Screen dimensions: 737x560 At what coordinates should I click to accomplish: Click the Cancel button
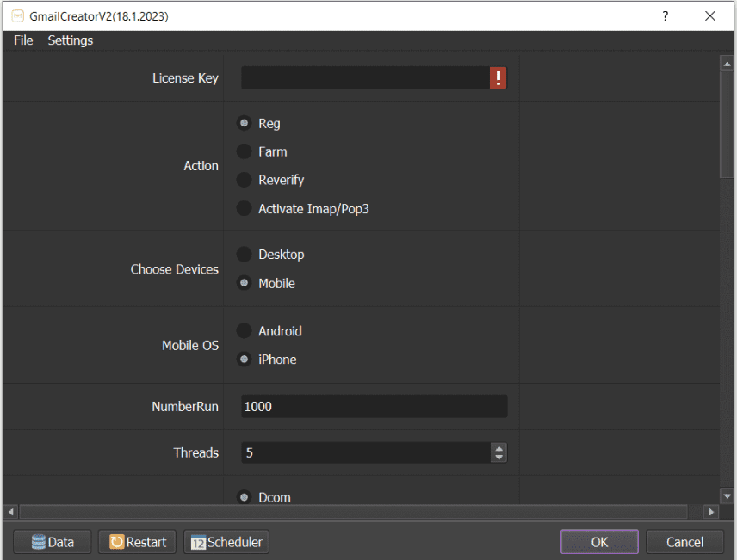[x=684, y=542]
